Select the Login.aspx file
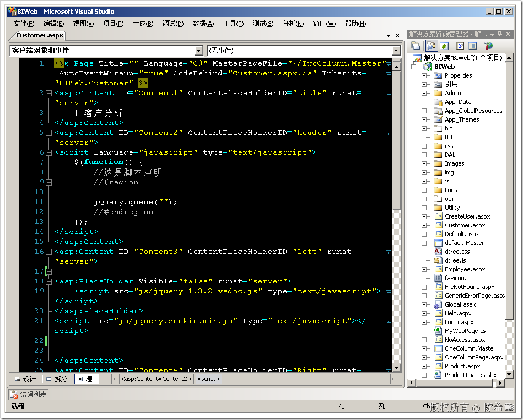 (x=459, y=322)
